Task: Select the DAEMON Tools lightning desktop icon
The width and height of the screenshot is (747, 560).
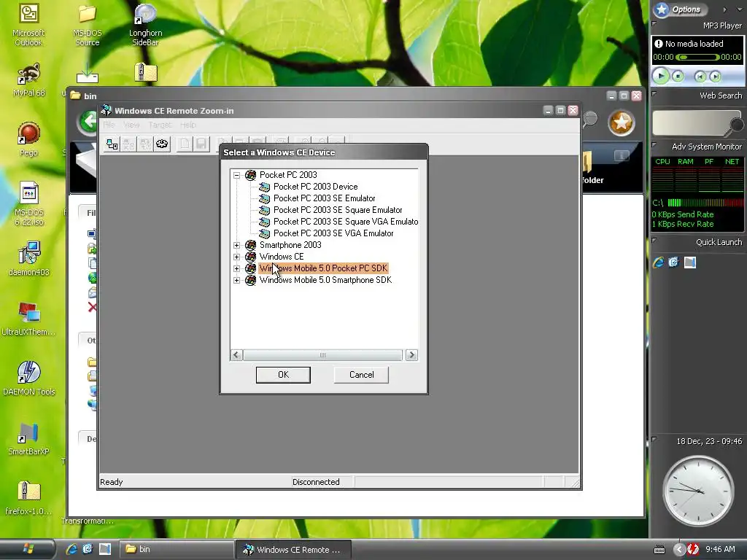Action: coord(28,378)
